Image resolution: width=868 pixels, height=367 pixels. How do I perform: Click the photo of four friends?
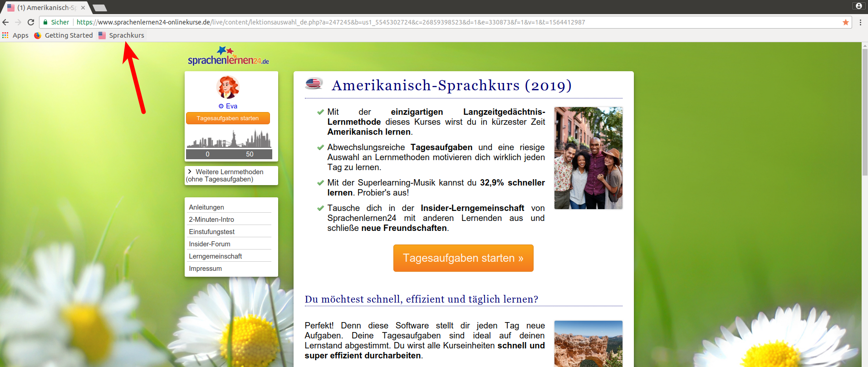point(588,158)
